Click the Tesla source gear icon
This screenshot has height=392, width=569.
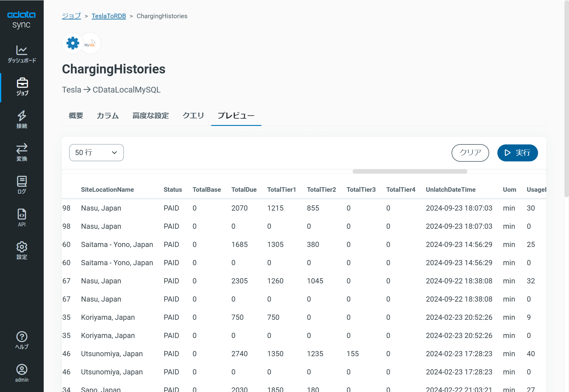pos(73,43)
